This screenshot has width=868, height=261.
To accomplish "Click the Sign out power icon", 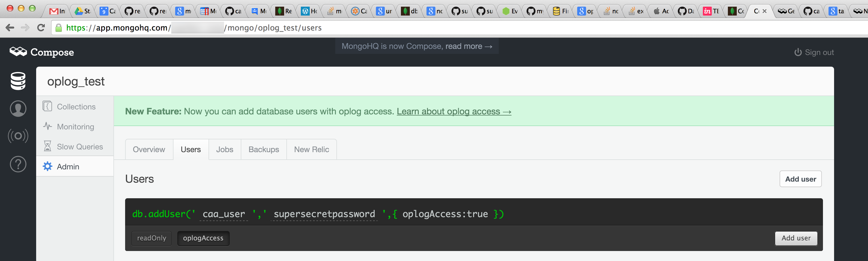I will pos(798,52).
